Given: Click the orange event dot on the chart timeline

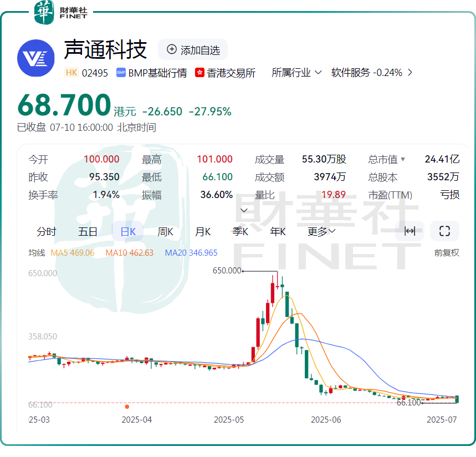Looking at the screenshot, I should click(x=127, y=407).
